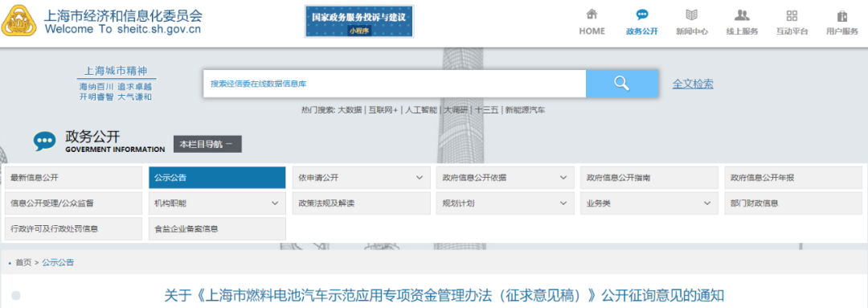Click the 互动平台 grid icon
The height and width of the screenshot is (308, 868).
coord(792,15)
